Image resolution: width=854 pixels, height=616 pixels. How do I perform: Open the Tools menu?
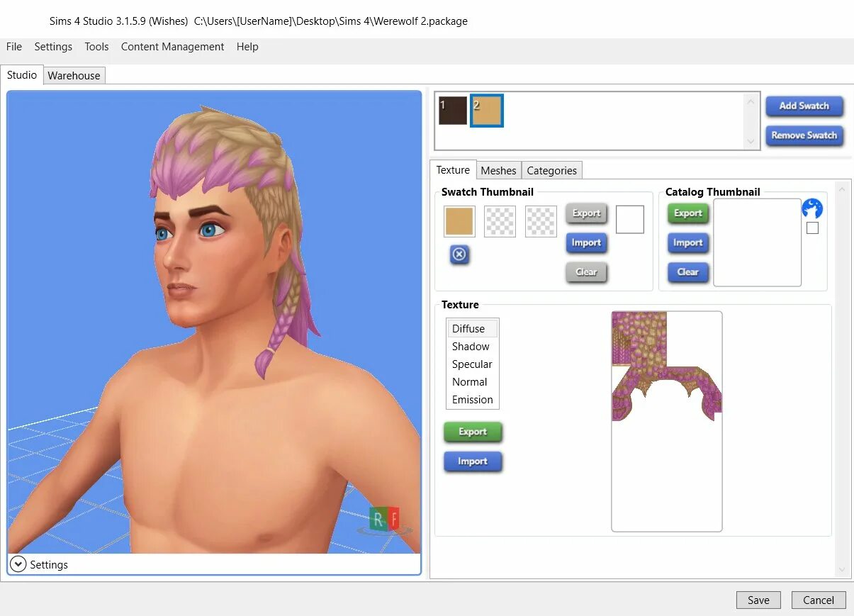pyautogui.click(x=96, y=47)
